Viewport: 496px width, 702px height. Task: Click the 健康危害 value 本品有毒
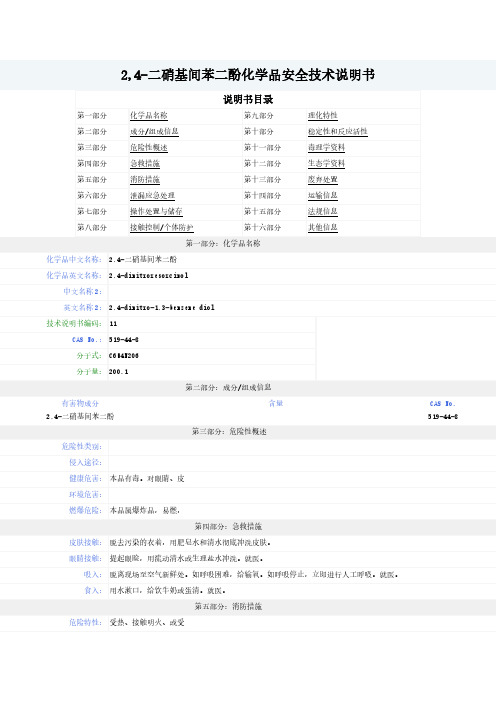(147, 479)
